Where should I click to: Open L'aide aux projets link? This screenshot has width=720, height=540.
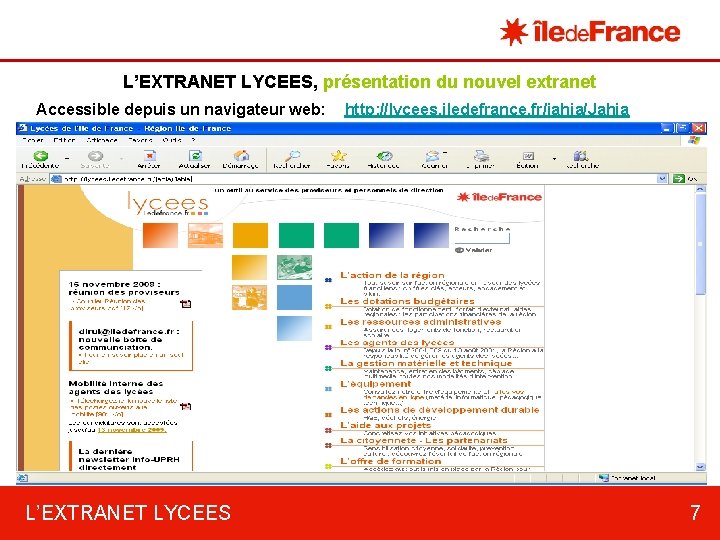(x=385, y=425)
